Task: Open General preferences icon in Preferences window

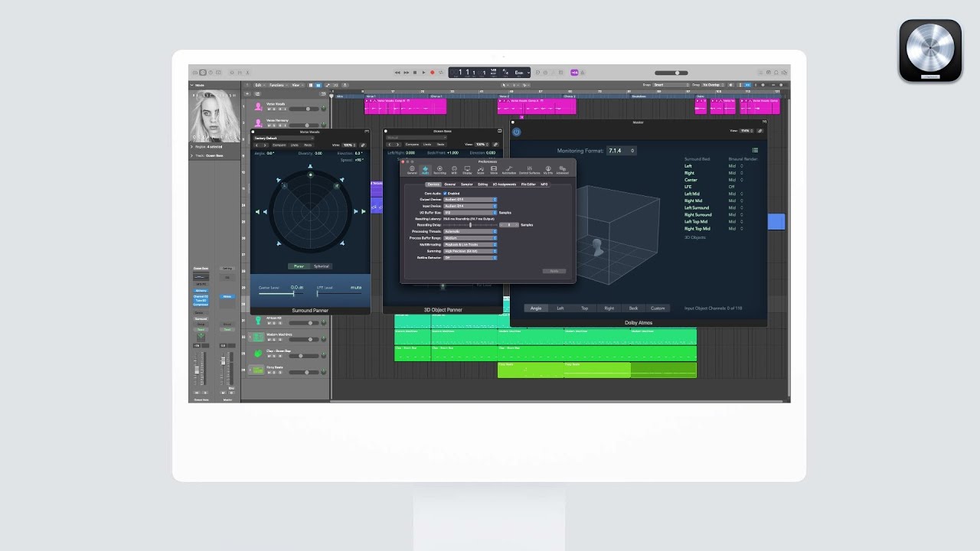Action: pyautogui.click(x=412, y=170)
